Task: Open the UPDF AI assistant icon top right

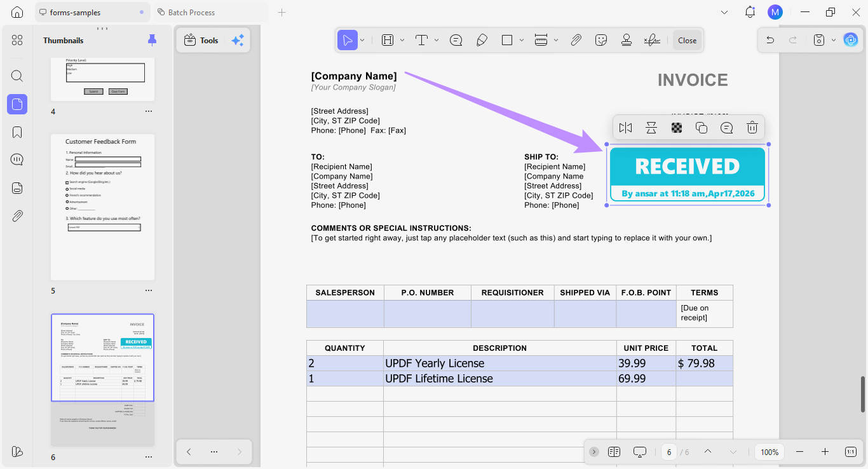Action: pyautogui.click(x=850, y=40)
